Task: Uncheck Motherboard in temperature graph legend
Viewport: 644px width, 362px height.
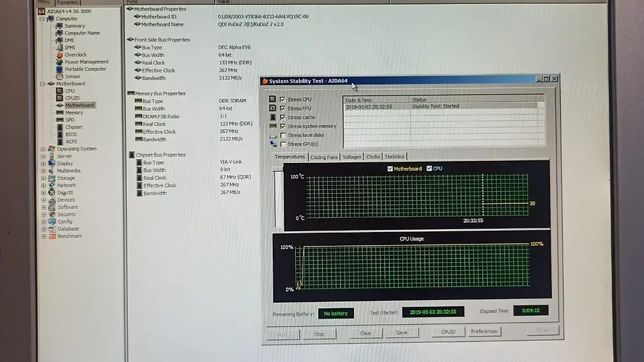Action: 390,169
